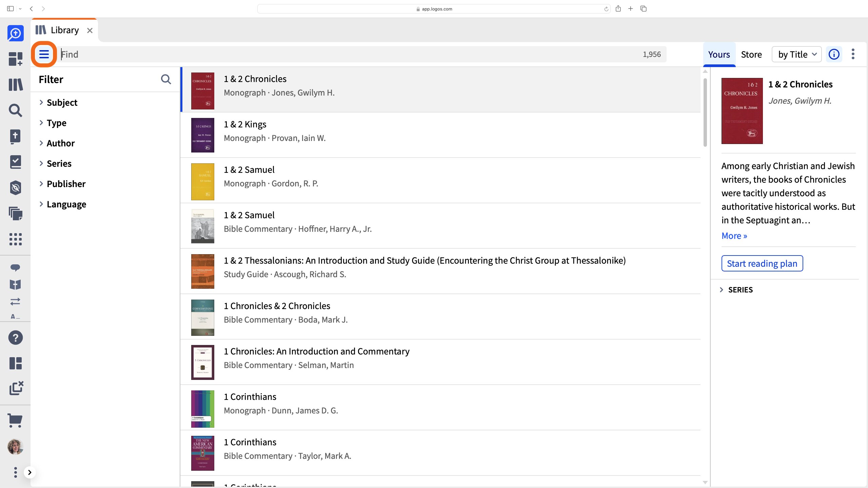Expand the SERIES section in info panel

pyautogui.click(x=736, y=290)
